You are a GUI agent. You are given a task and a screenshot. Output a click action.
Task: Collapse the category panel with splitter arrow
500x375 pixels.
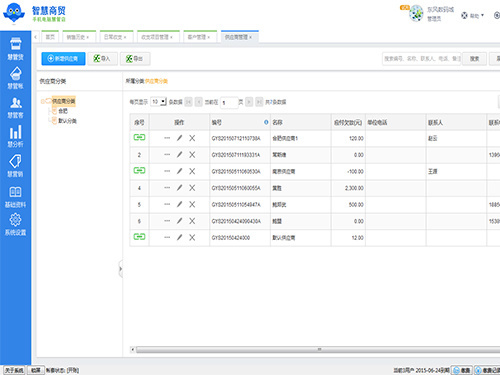click(120, 269)
